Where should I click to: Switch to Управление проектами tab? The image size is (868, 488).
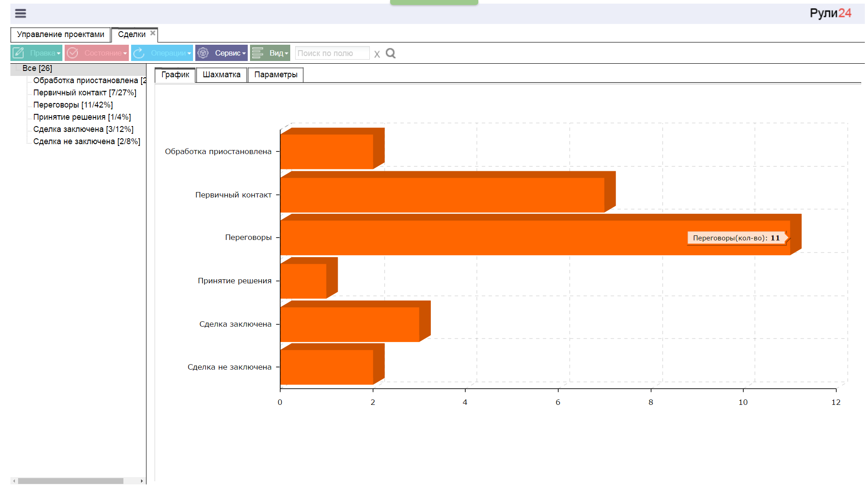[x=61, y=34]
